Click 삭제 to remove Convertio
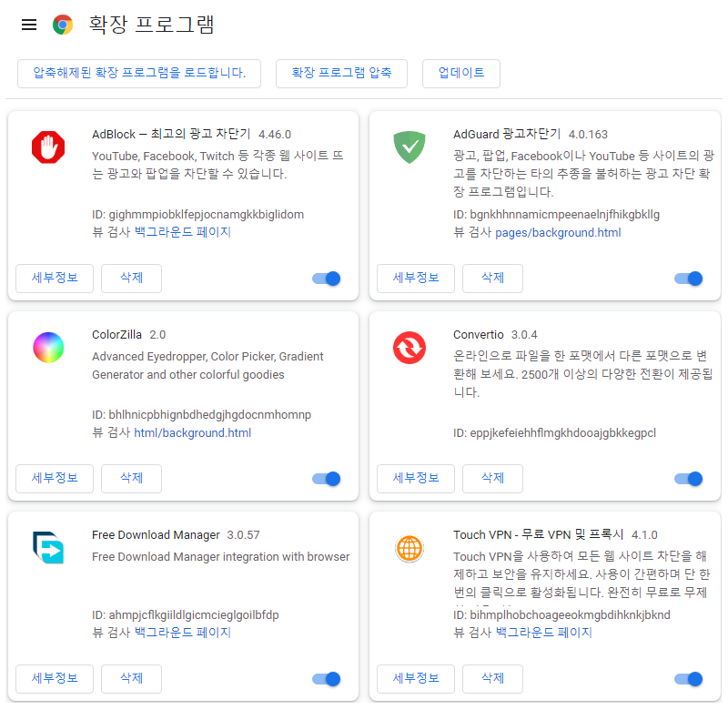Screen dimensions: 728x710 point(492,479)
